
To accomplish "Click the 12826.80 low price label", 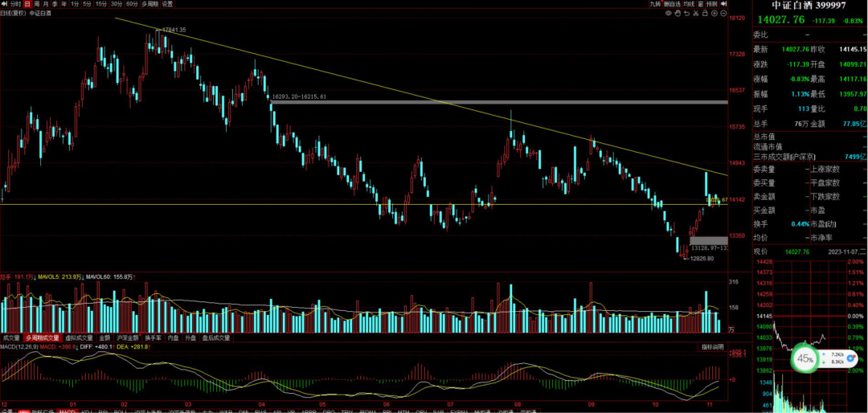I will click(702, 258).
